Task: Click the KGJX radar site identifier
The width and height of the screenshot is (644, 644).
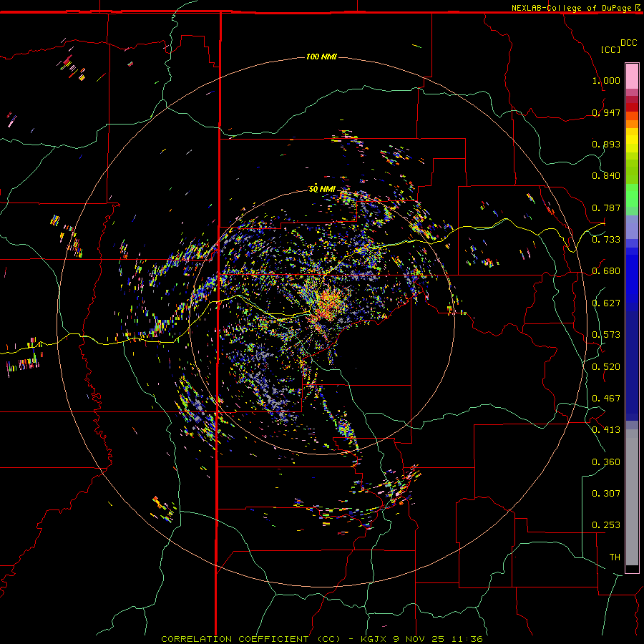Action: point(374,639)
